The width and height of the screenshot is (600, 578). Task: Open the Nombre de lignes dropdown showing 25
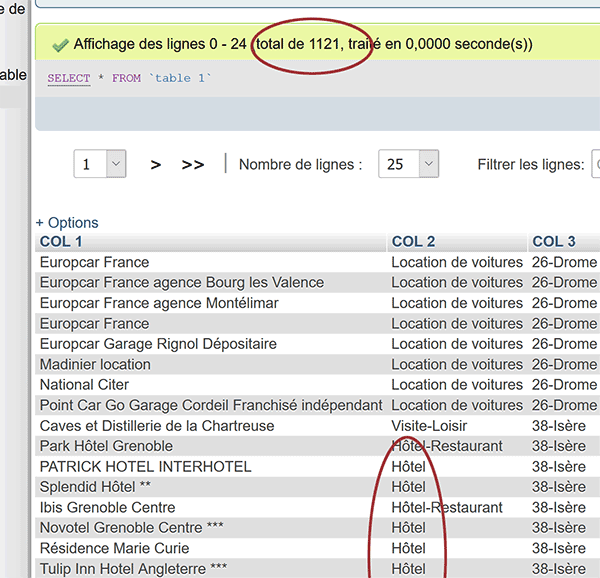408,164
